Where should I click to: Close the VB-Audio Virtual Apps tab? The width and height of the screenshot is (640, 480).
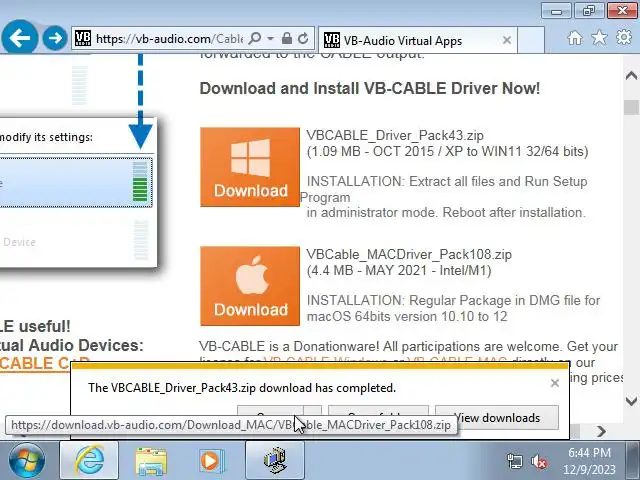pos(507,40)
